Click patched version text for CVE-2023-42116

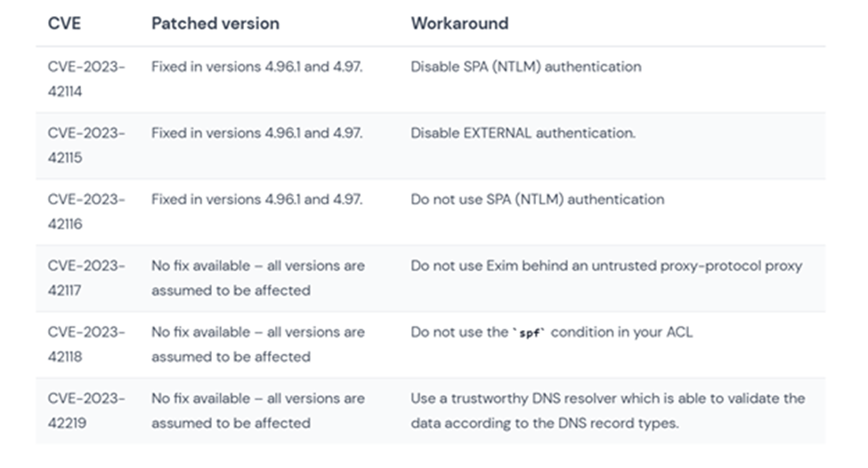click(x=257, y=199)
